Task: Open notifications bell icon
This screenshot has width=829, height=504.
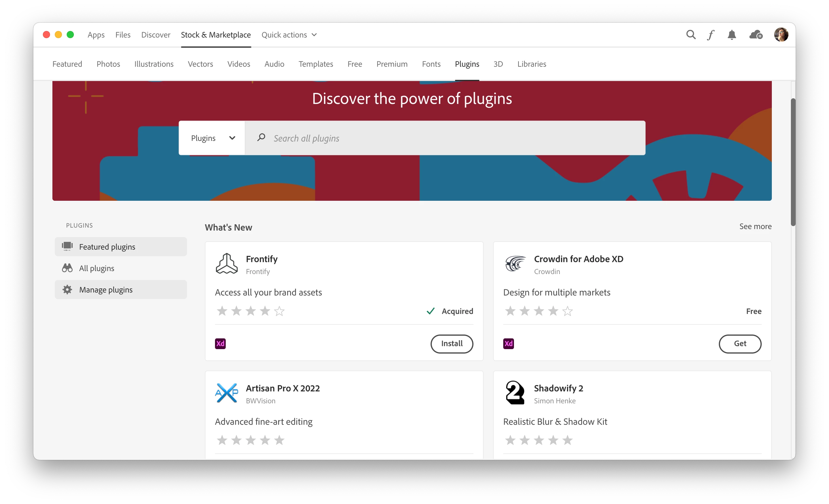Action: 732,35
